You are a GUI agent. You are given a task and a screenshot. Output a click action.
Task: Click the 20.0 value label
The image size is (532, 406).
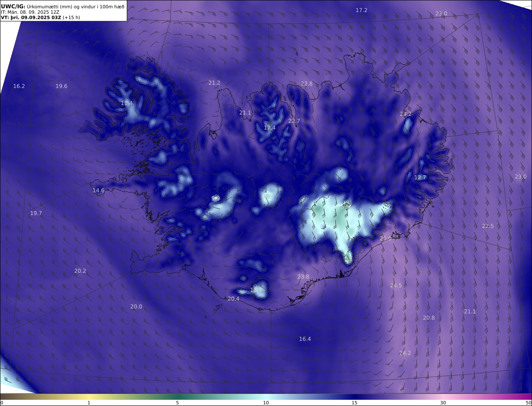point(136,306)
